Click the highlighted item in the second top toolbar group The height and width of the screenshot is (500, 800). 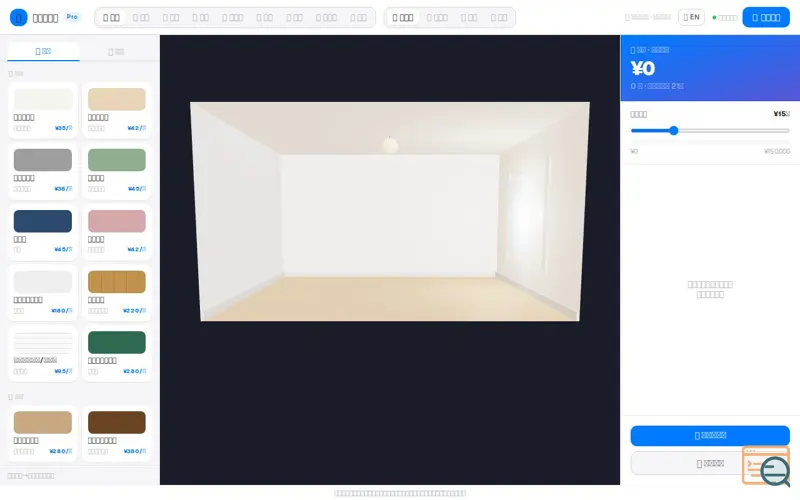pyautogui.click(x=403, y=17)
